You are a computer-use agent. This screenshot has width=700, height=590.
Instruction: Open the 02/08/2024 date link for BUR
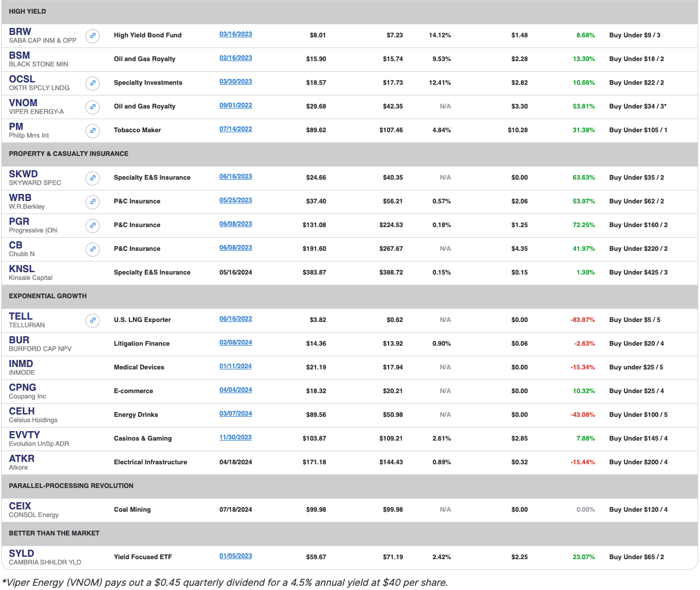pos(236,342)
